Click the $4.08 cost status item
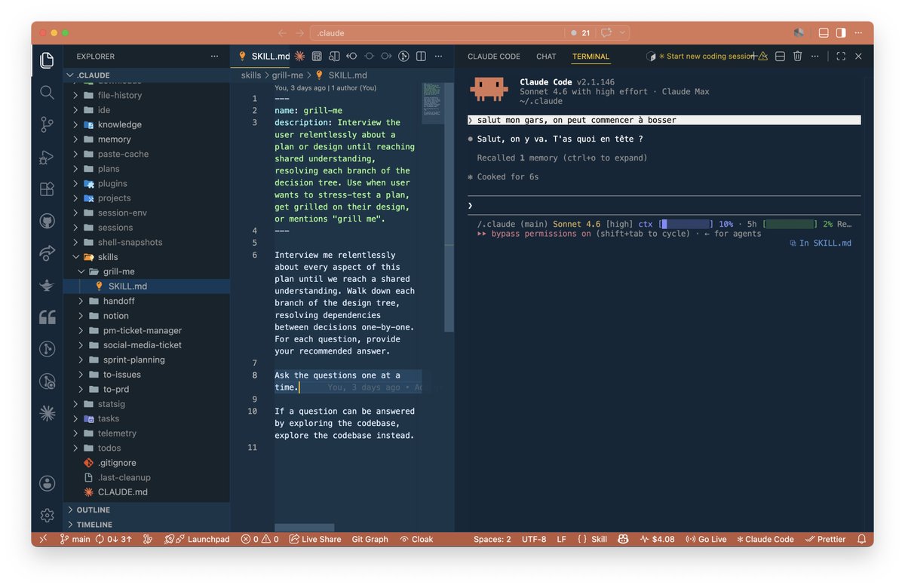 (657, 539)
